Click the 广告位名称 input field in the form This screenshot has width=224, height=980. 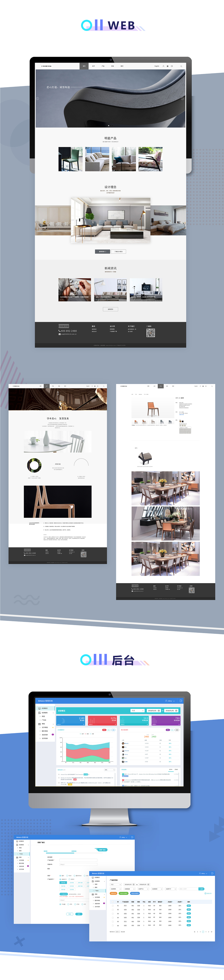coord(78,860)
